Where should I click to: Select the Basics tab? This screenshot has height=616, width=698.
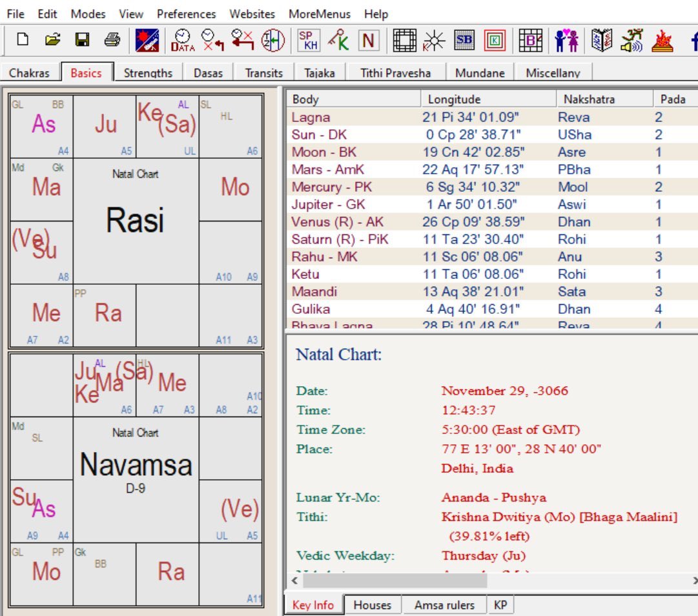[x=87, y=72]
